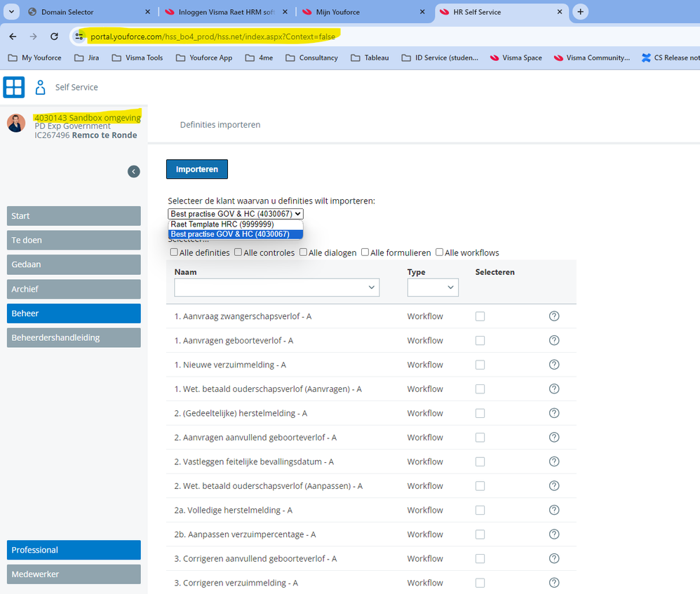Open help icon for Nieuwe verzuimmelding row
700x594 pixels.
pyautogui.click(x=554, y=365)
